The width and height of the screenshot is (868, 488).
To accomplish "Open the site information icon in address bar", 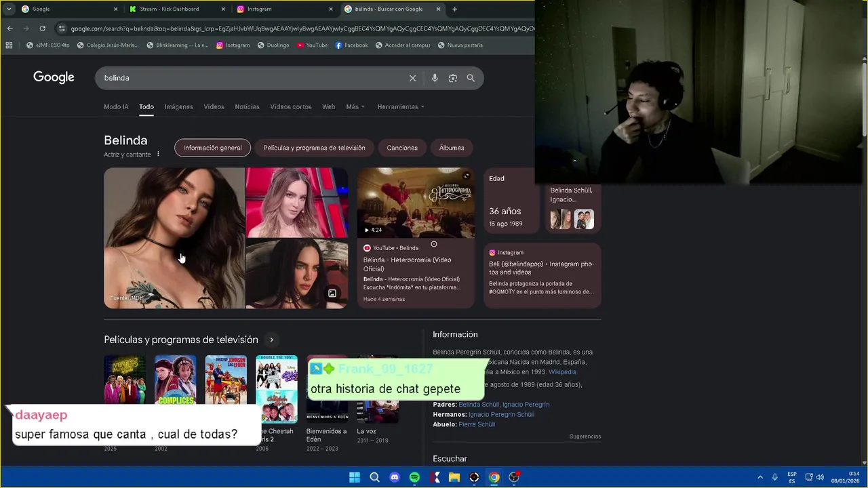I will 62,28.
